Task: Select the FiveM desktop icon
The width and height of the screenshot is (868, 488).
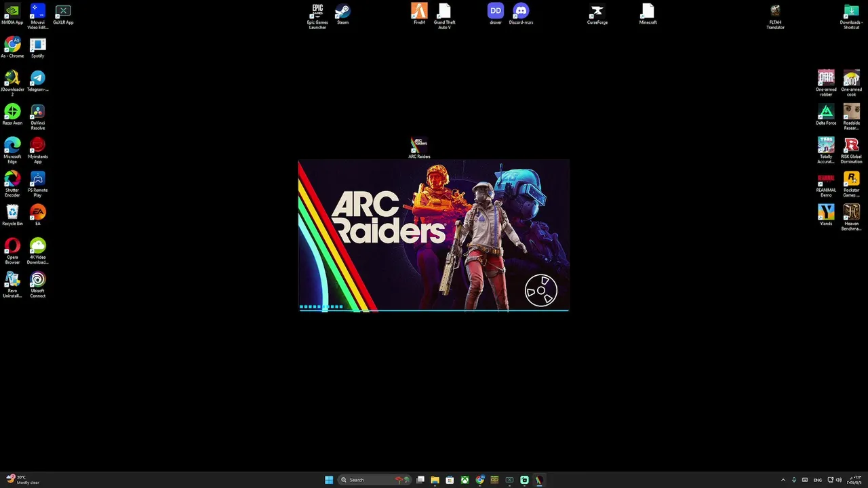Action: coord(419,14)
